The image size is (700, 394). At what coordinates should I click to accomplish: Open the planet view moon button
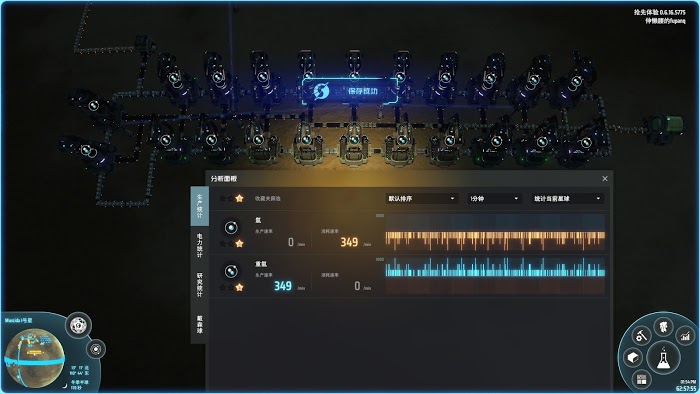tap(79, 325)
